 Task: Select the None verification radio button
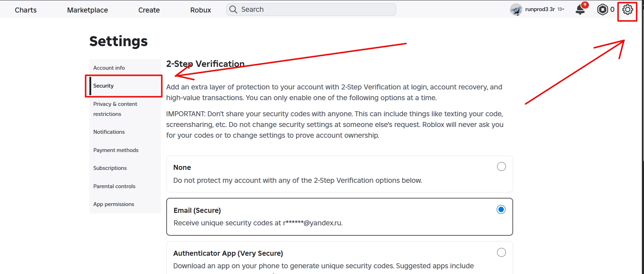coord(501,167)
